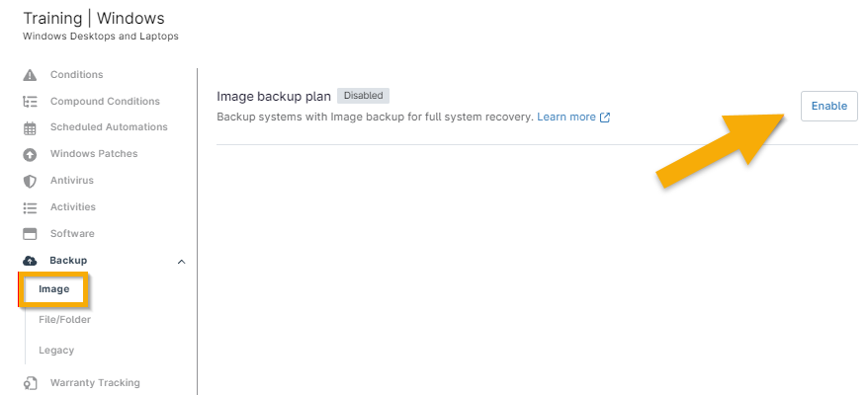This screenshot has width=868, height=395.
Task: Click the Compound Conditions list icon
Action: (x=30, y=102)
